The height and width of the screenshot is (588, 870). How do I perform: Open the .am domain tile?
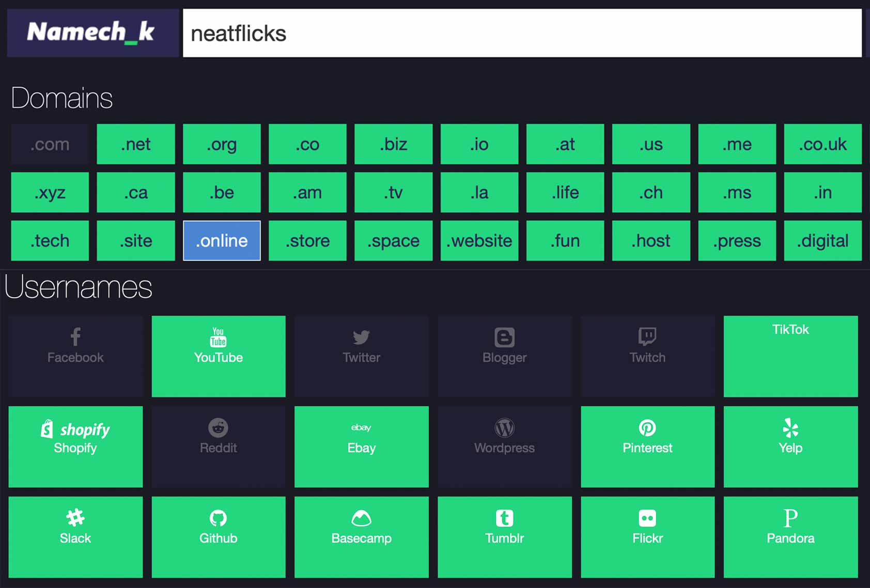click(x=307, y=192)
